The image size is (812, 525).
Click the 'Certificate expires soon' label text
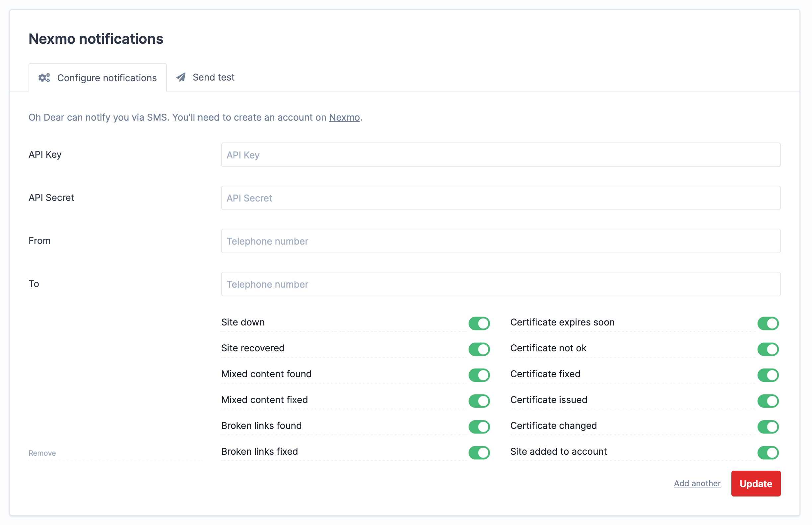562,322
